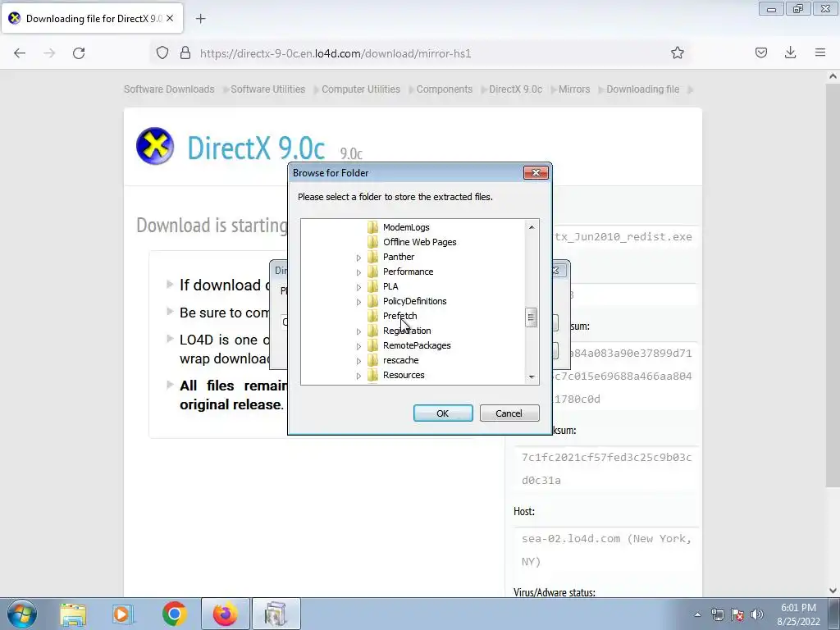Select the Downloading file for DirectX tab
The height and width of the screenshot is (630, 840).
coord(92,18)
